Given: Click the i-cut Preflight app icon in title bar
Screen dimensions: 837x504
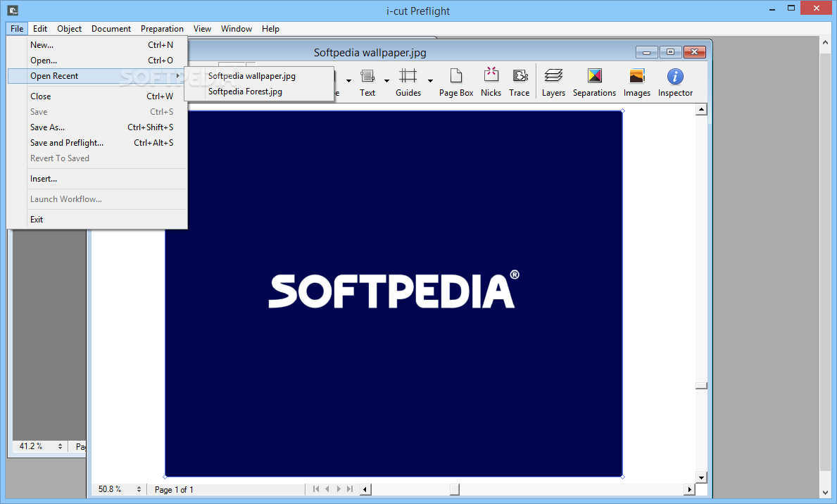Looking at the screenshot, I should (x=13, y=10).
